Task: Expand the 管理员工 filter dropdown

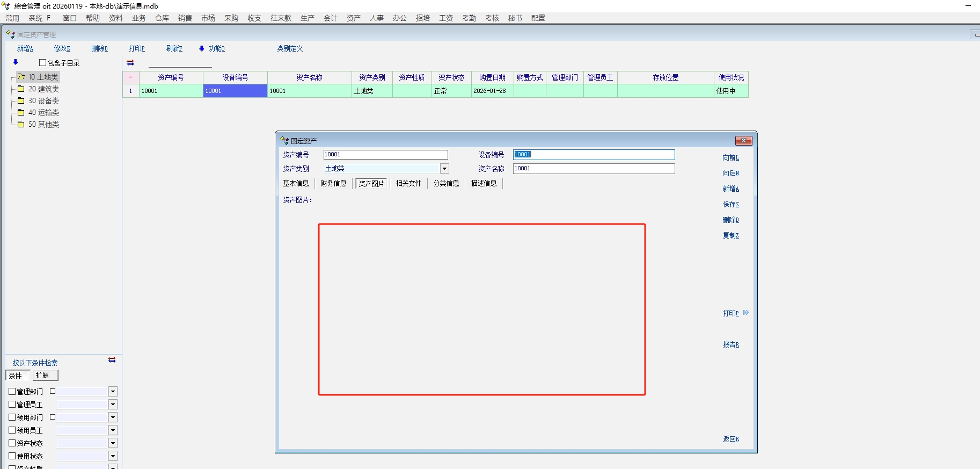Action: pos(113,405)
